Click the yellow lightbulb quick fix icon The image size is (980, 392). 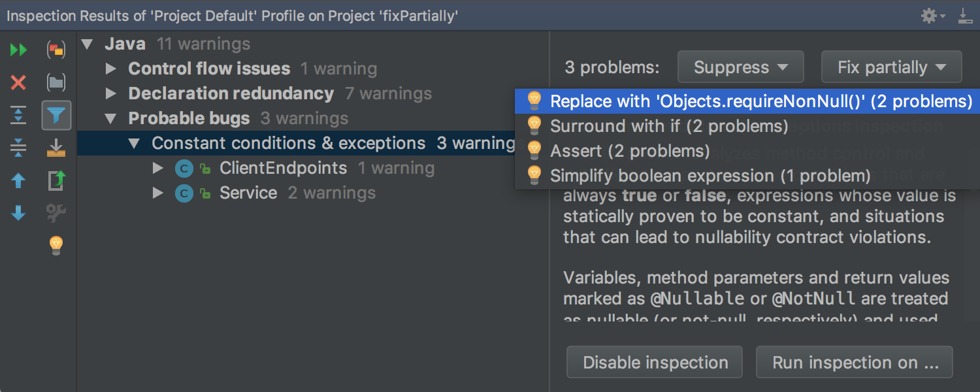[56, 246]
